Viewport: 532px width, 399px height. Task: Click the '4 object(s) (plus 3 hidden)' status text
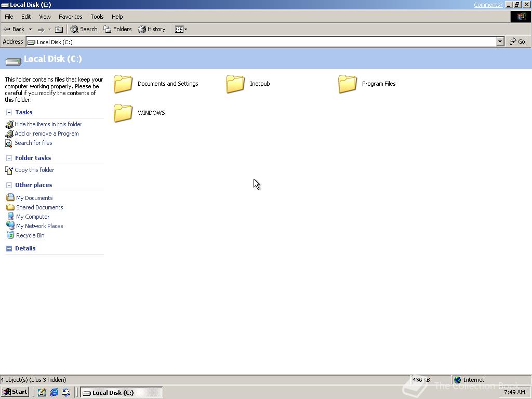tap(34, 380)
